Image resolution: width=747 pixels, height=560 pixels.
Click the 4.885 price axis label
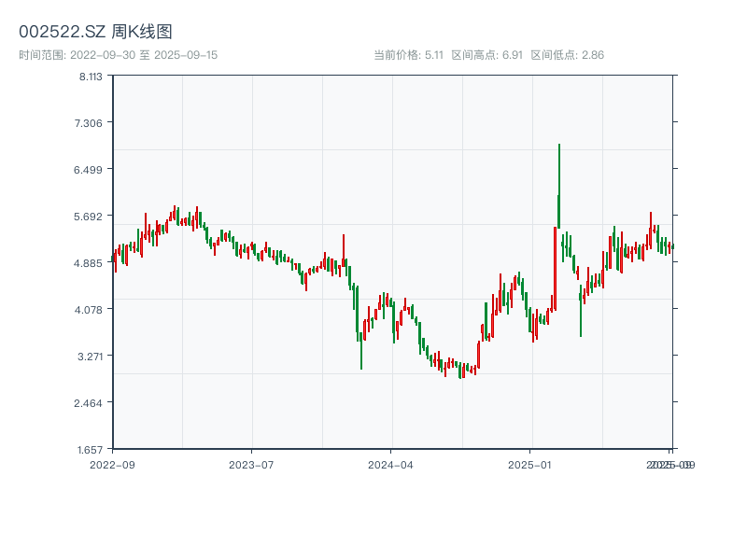(91, 263)
